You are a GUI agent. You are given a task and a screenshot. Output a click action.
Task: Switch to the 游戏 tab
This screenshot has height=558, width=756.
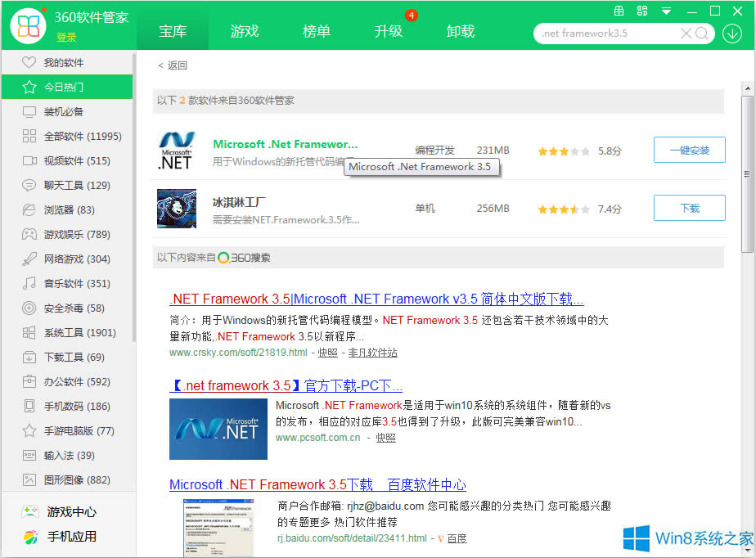coord(245,32)
